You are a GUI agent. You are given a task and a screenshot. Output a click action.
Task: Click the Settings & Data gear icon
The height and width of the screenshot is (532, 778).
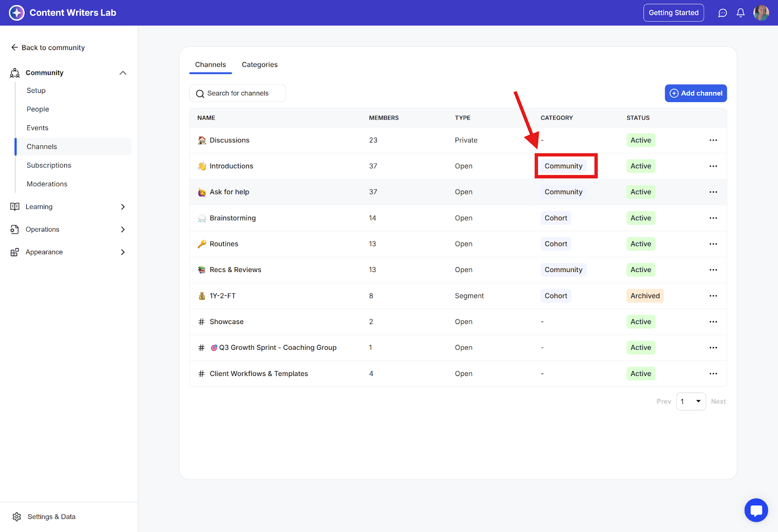(17, 516)
